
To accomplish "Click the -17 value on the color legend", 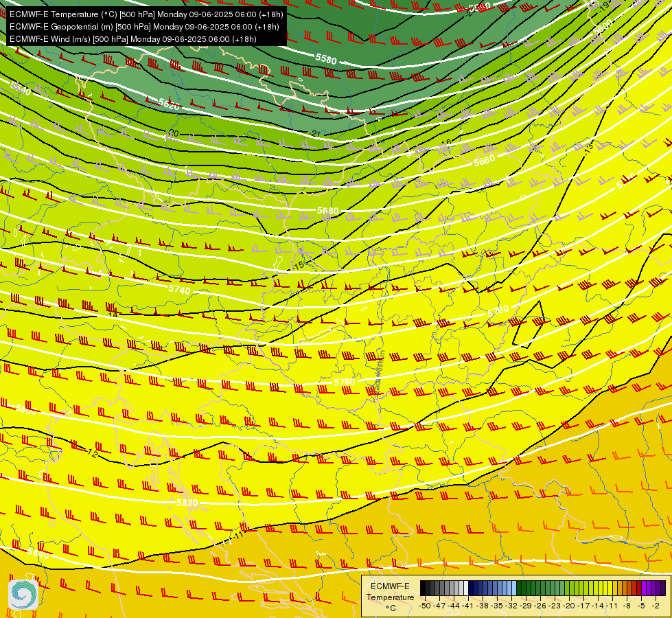I will tap(583, 606).
